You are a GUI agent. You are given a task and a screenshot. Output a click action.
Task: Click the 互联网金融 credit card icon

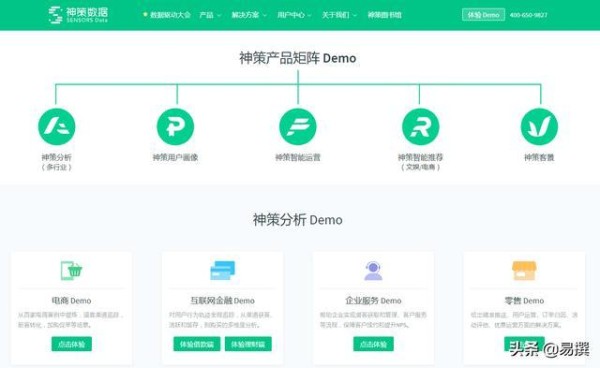tap(223, 270)
